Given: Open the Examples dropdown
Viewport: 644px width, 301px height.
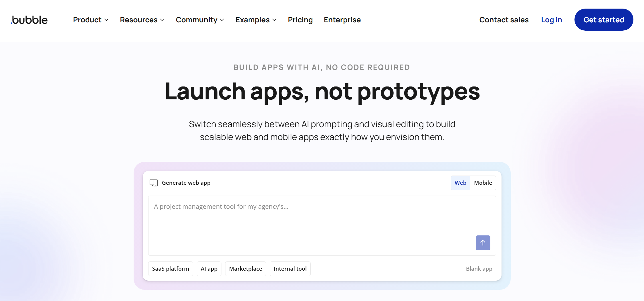Looking at the screenshot, I should click(x=255, y=19).
